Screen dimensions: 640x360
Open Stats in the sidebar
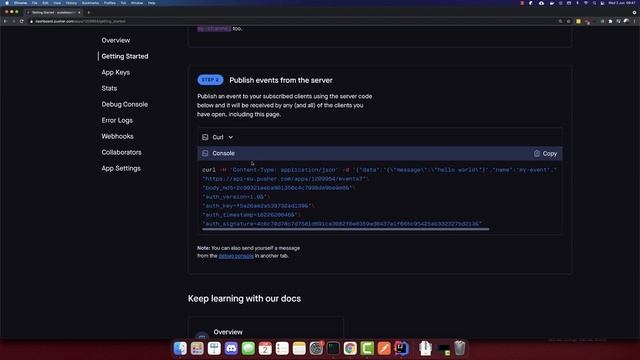109,88
